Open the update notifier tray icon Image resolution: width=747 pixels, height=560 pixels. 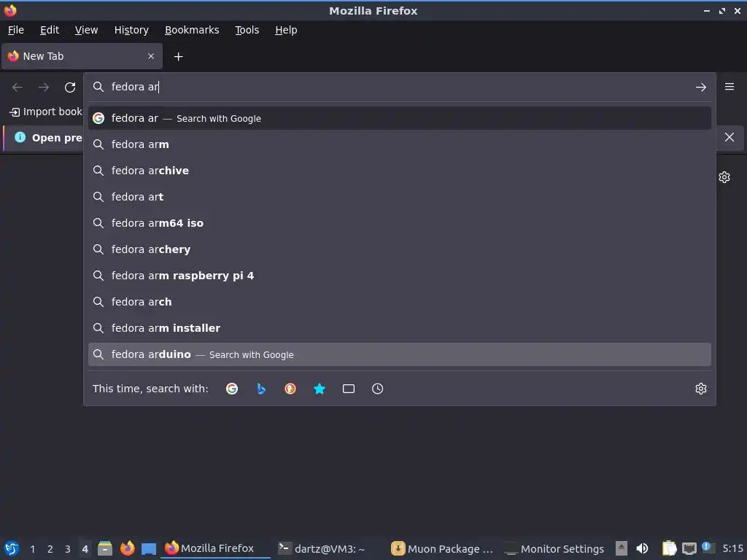708,548
